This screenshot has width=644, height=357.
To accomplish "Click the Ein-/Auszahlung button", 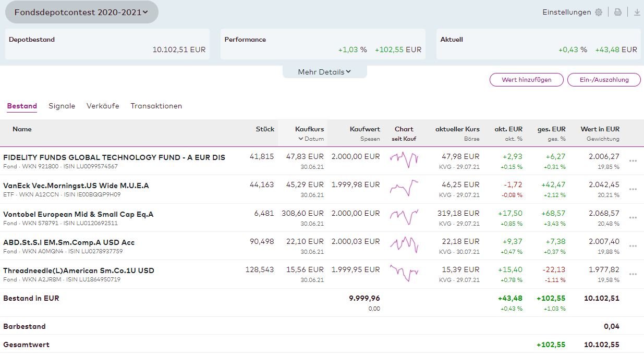I will point(604,80).
